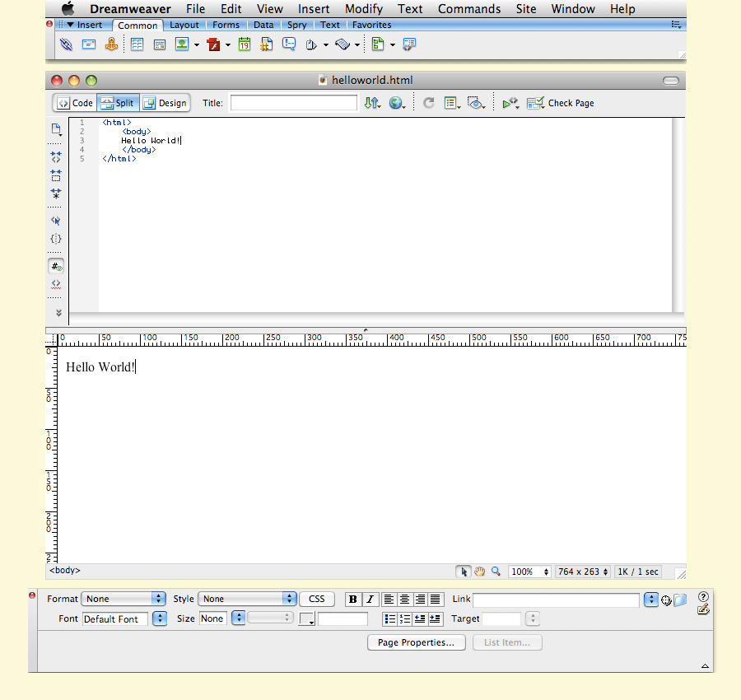This screenshot has width=741, height=700.
Task: Open the Commands menu in the menu bar
Action: (x=468, y=9)
